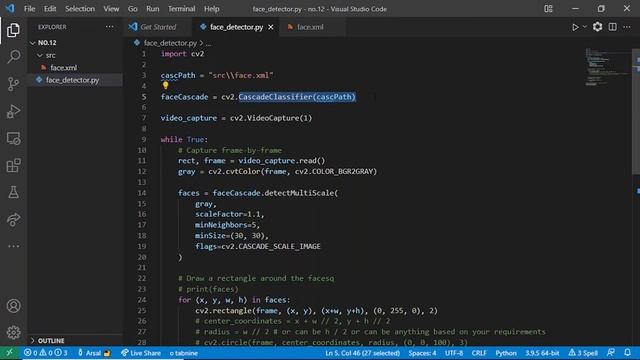The image size is (640, 360).
Task: Split the editor to the right
Action: 613,27
